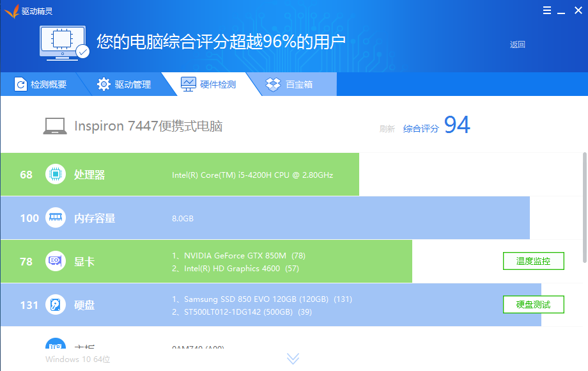Open the 驱动管理 tab
588x371 pixels.
tap(125, 84)
